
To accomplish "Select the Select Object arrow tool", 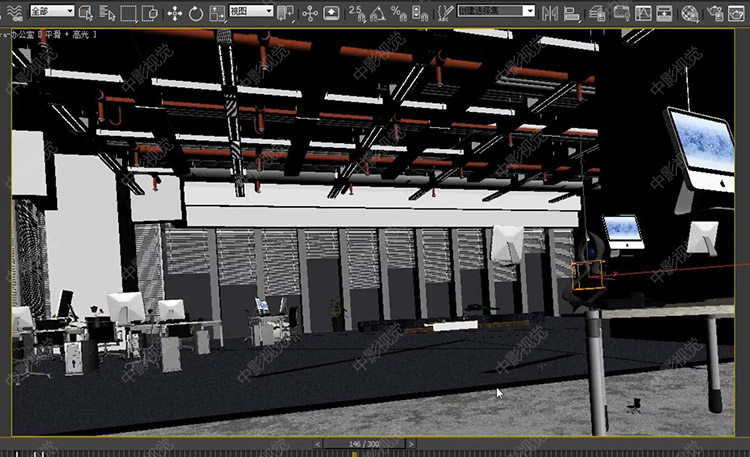I will (86, 12).
